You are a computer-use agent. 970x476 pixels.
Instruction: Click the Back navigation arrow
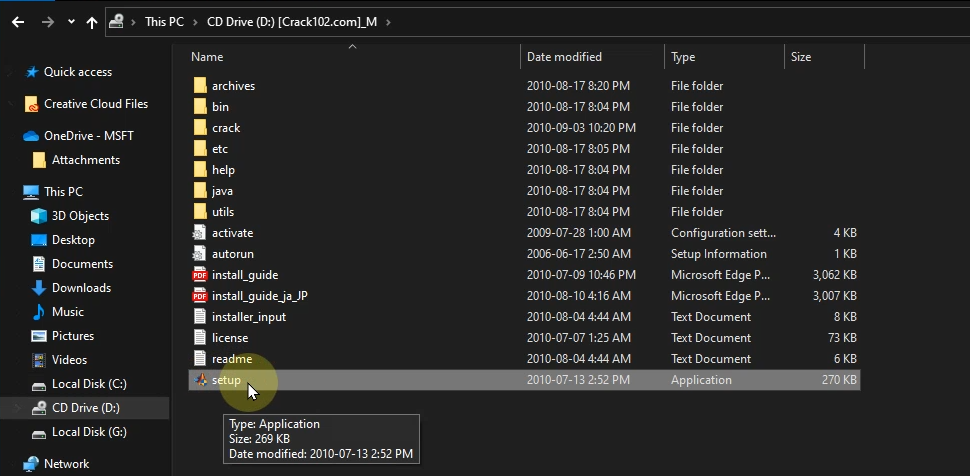pyautogui.click(x=18, y=21)
